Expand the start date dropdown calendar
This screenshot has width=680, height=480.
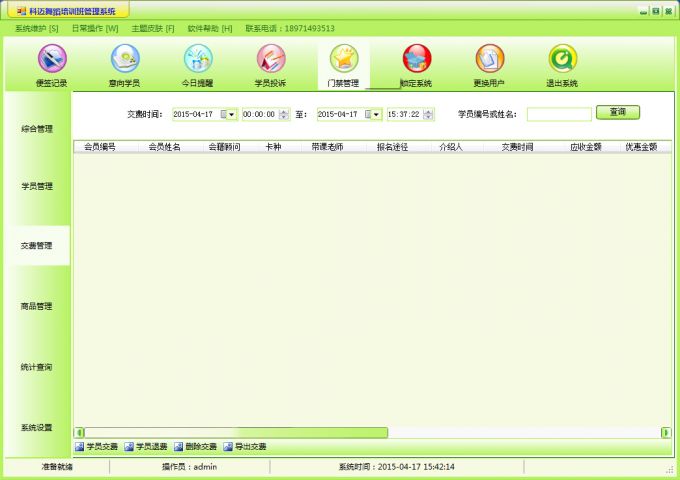tap(232, 115)
